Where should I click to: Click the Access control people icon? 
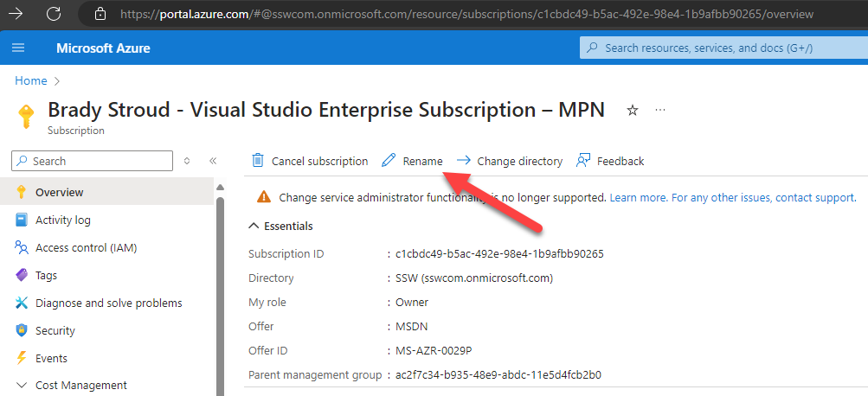(21, 247)
